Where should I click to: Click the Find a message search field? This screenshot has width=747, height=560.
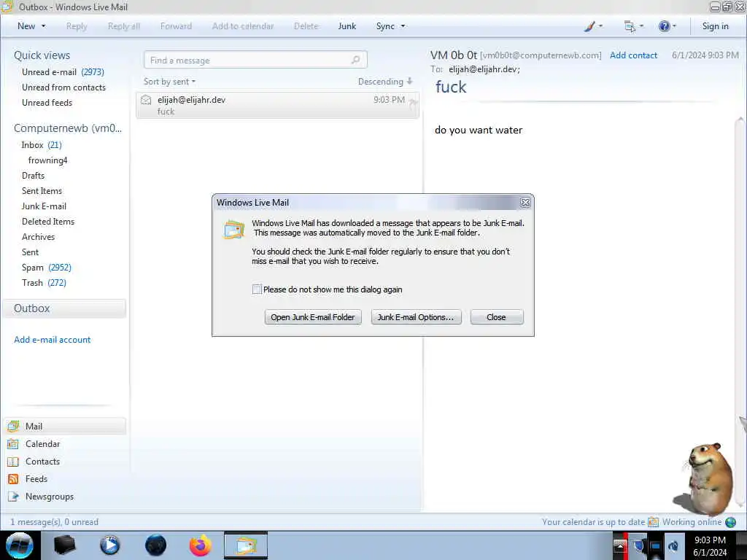click(255, 60)
